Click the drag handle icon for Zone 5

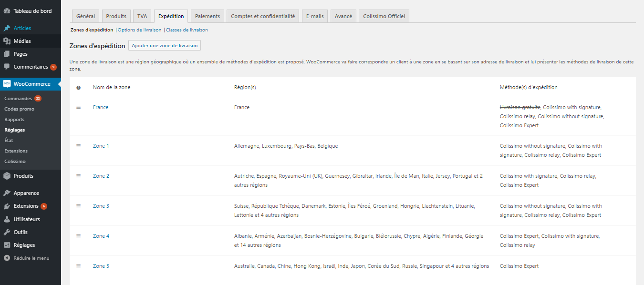pyautogui.click(x=79, y=266)
